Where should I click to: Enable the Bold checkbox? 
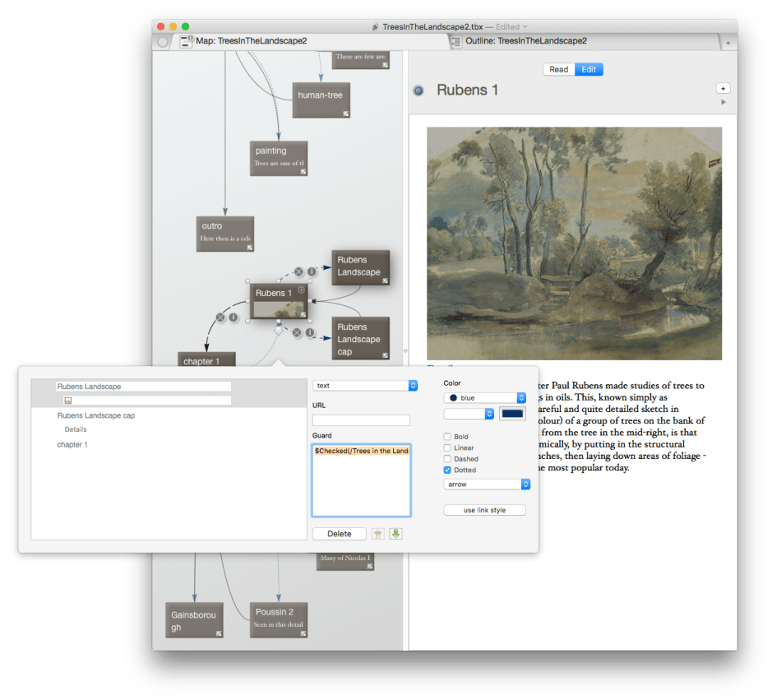tap(447, 437)
